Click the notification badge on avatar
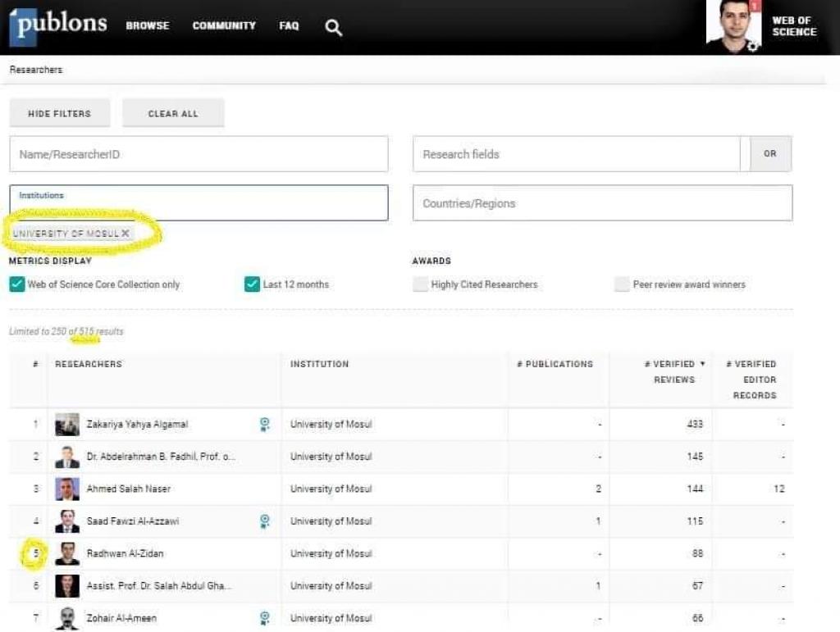Image resolution: width=840 pixels, height=632 pixels. click(755, 6)
